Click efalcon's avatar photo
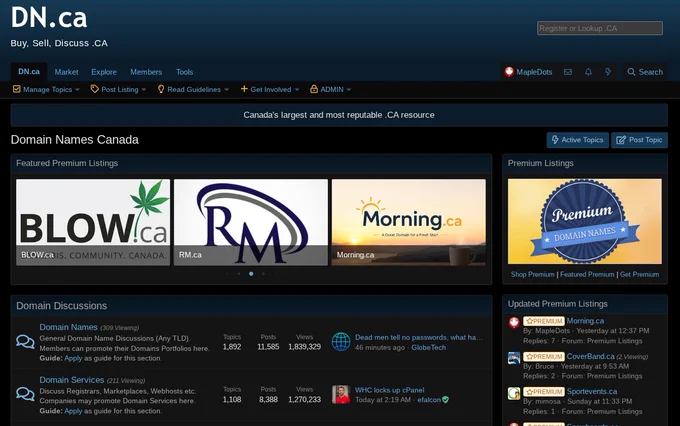This screenshot has height=426, width=680. 341,395
